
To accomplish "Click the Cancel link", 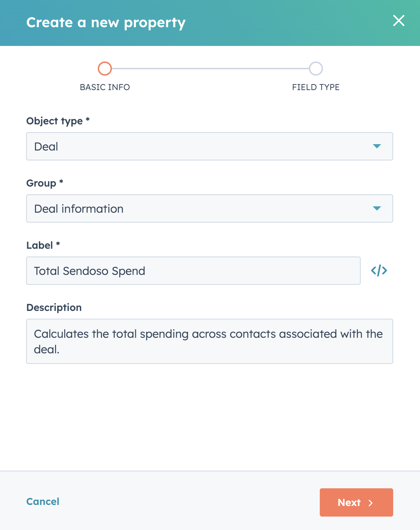I will pos(43,501).
